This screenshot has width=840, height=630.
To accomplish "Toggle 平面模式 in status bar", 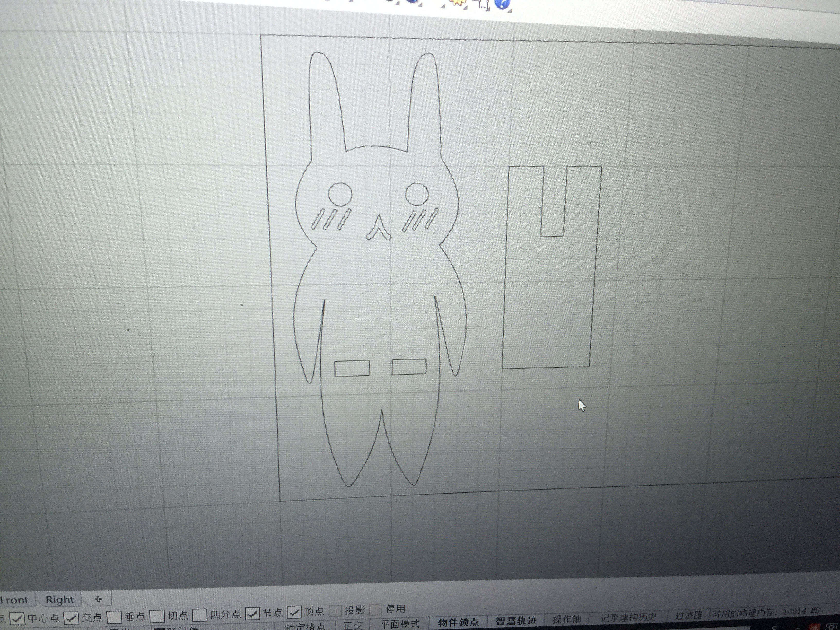I will [x=400, y=624].
